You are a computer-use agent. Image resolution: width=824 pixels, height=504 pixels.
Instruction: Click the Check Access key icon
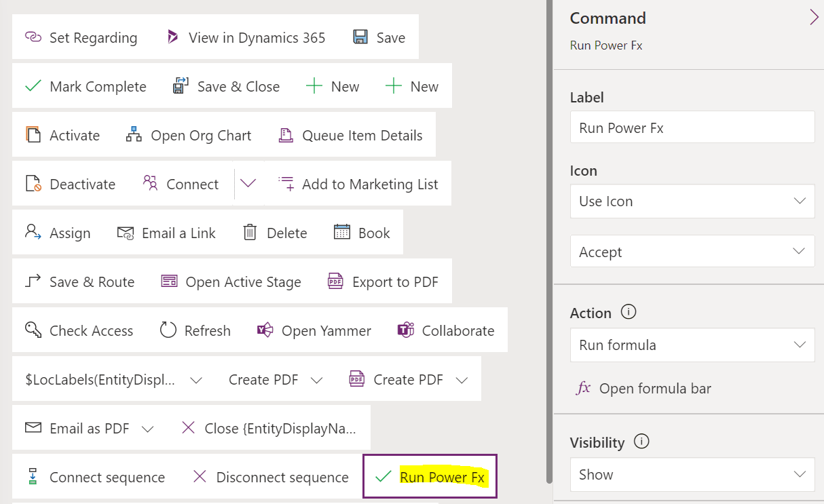(33, 330)
